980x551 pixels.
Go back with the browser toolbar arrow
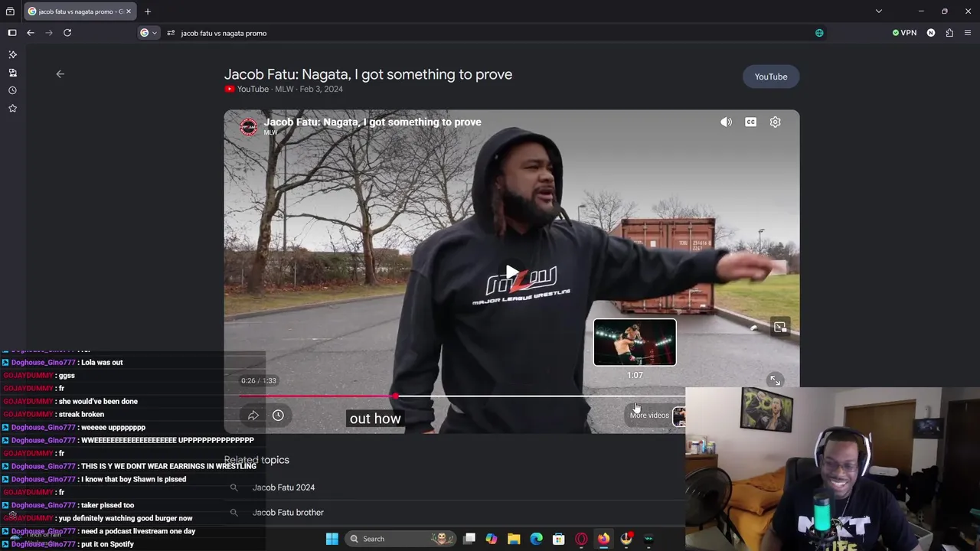tap(31, 33)
